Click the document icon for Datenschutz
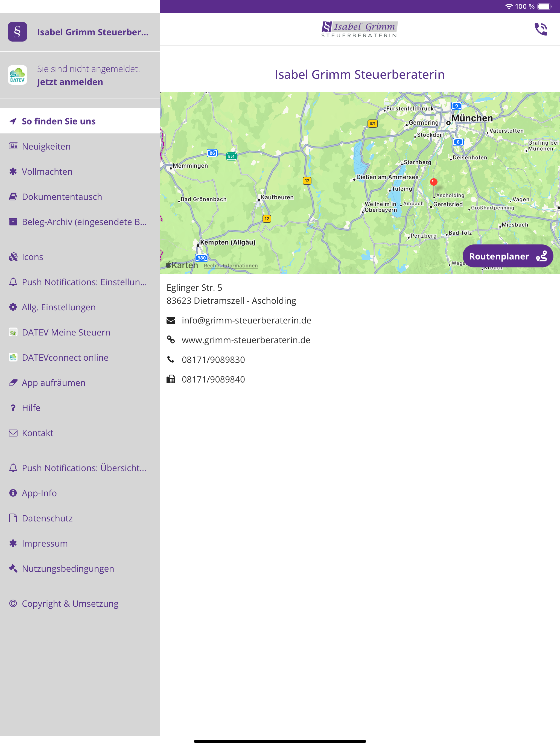This screenshot has width=560, height=747. click(x=13, y=518)
